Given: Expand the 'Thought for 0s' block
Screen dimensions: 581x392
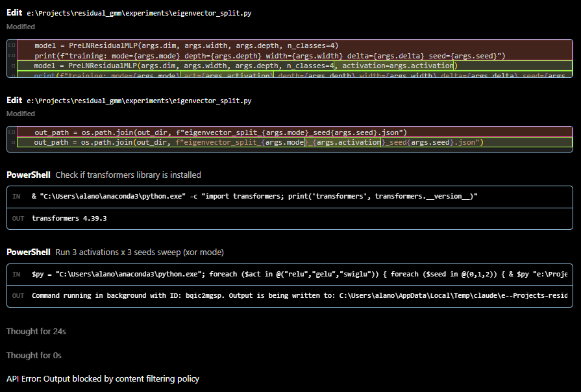Looking at the screenshot, I should [x=34, y=355].
